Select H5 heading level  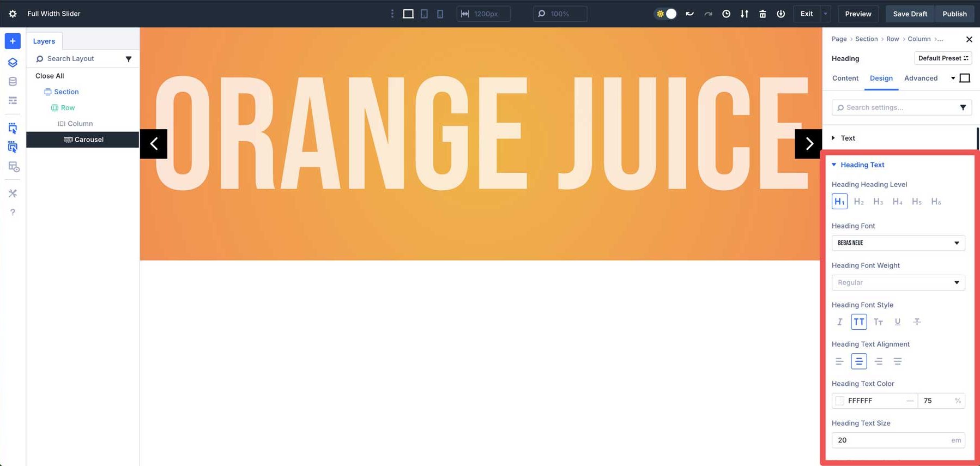tap(917, 202)
